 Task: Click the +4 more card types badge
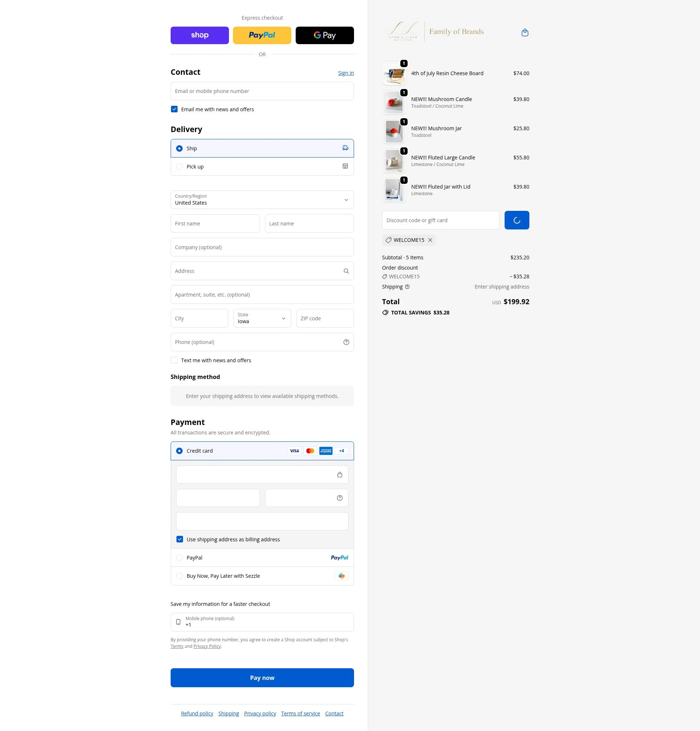point(341,451)
